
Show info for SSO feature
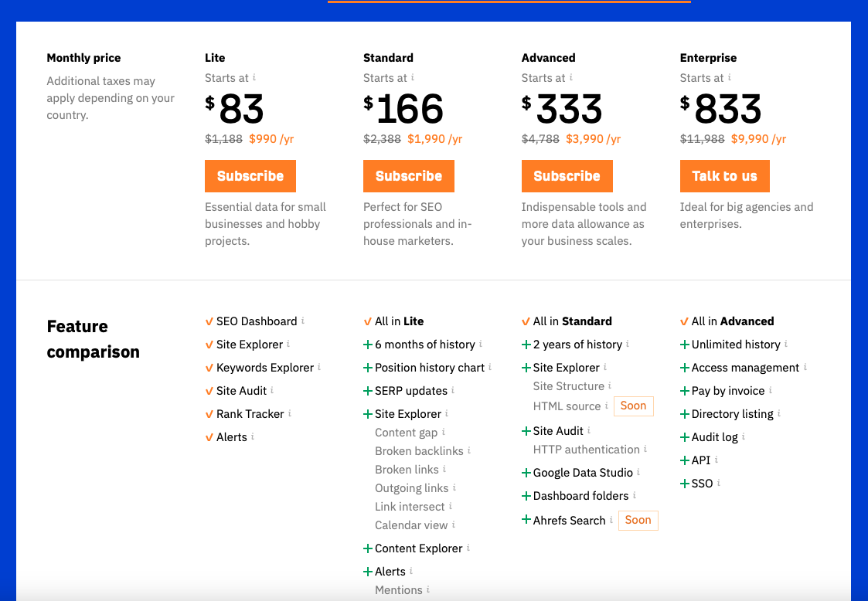[x=719, y=483]
